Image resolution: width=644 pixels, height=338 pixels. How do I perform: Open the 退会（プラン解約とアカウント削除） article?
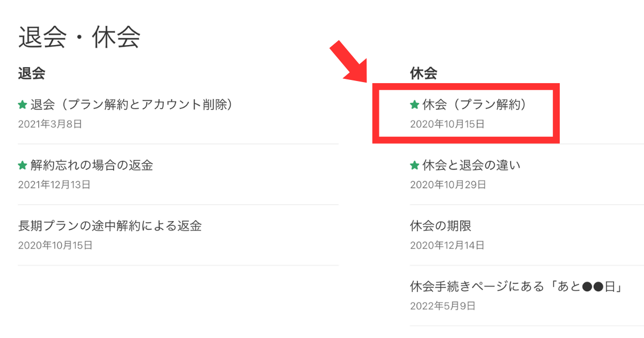click(131, 105)
